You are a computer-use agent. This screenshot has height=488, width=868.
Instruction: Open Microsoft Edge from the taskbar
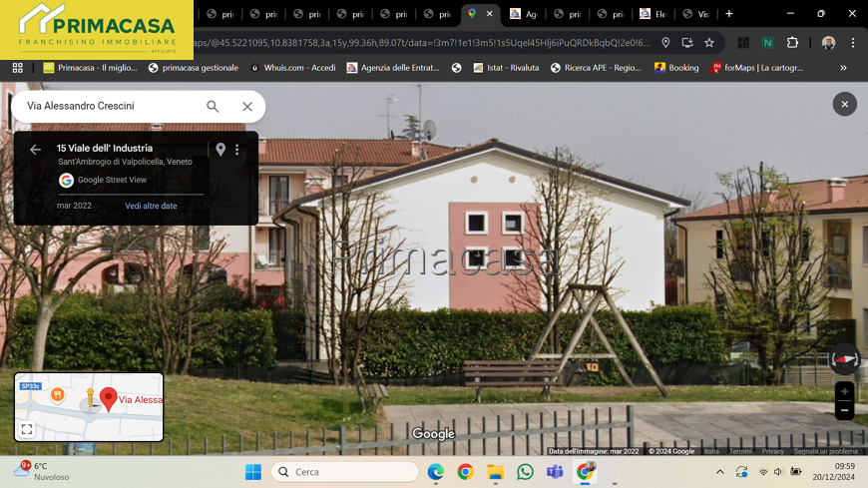[436, 472]
